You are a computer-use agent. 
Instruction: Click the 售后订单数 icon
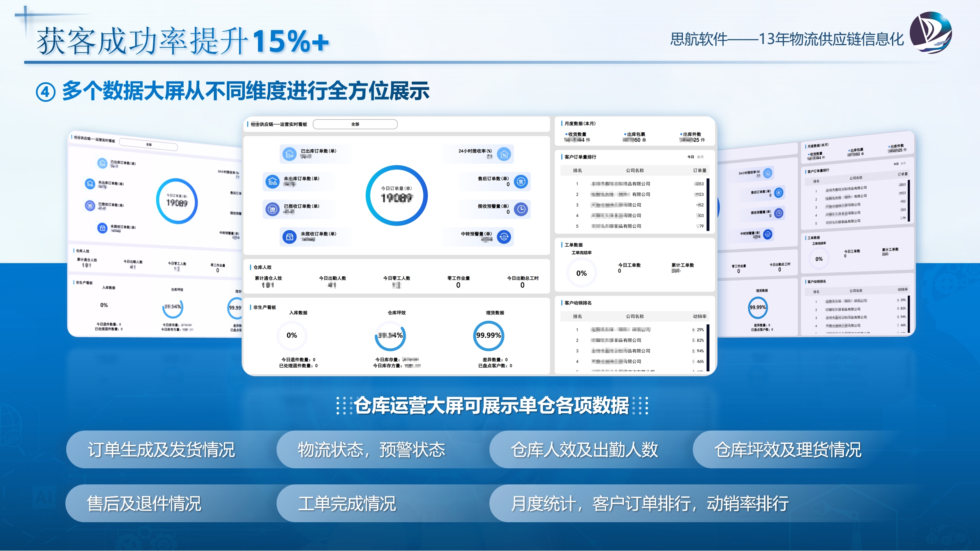[x=521, y=181]
